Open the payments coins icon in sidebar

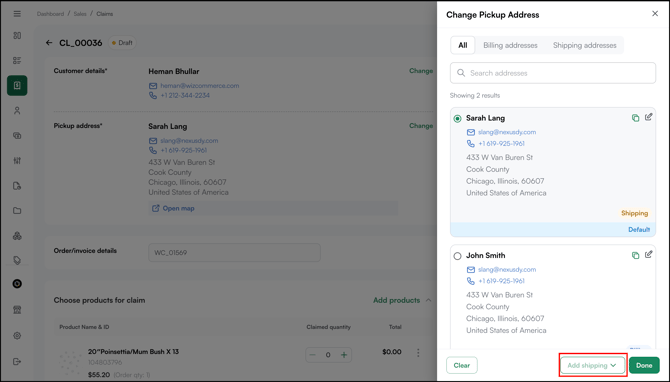17,136
